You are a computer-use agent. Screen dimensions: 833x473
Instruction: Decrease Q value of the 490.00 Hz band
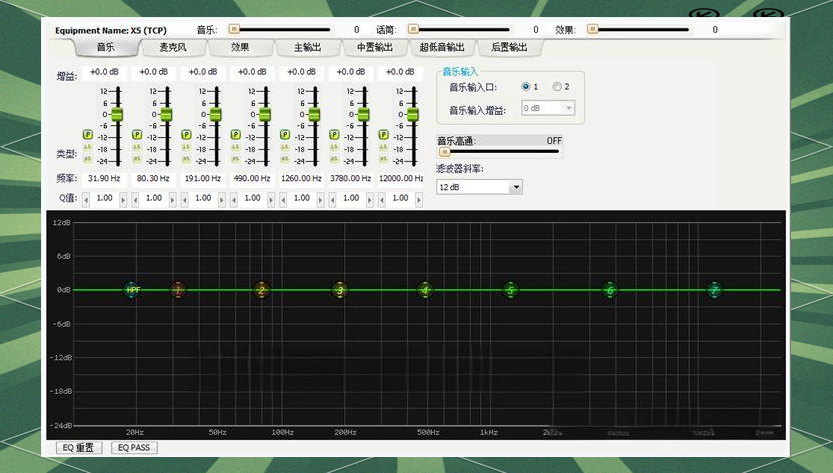[232, 199]
